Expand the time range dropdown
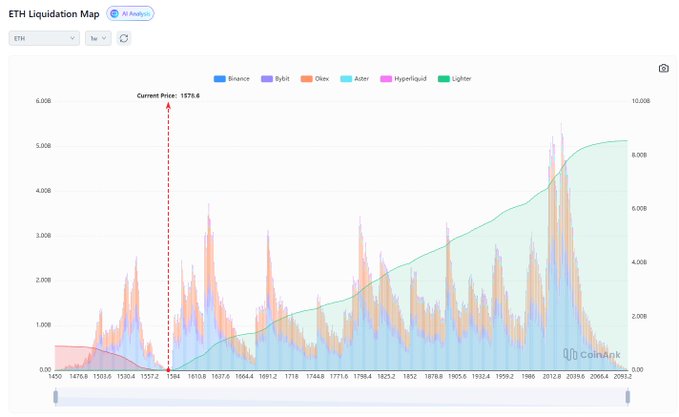Screen dimensions: 679x417 (98, 39)
